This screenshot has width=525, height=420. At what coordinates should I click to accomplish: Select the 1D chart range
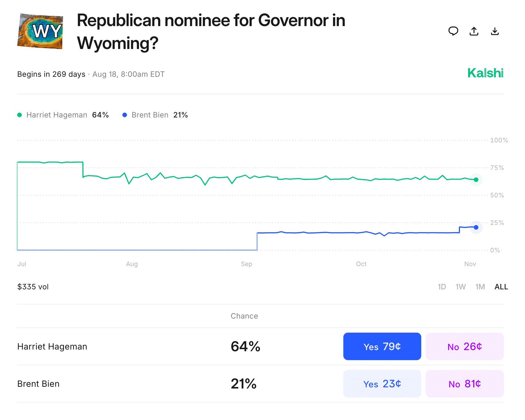pos(442,287)
